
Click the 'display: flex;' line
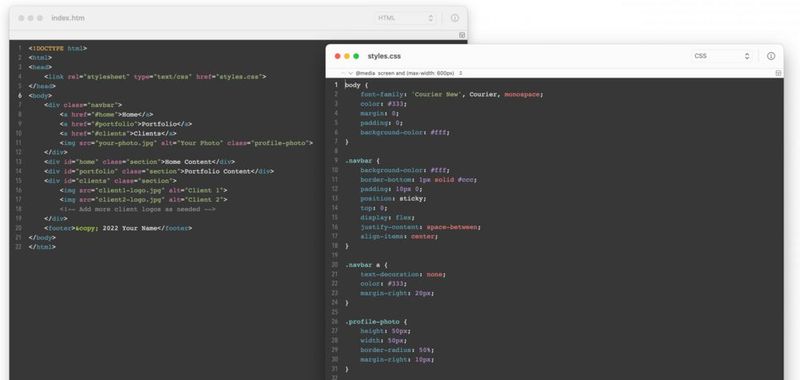click(387, 217)
